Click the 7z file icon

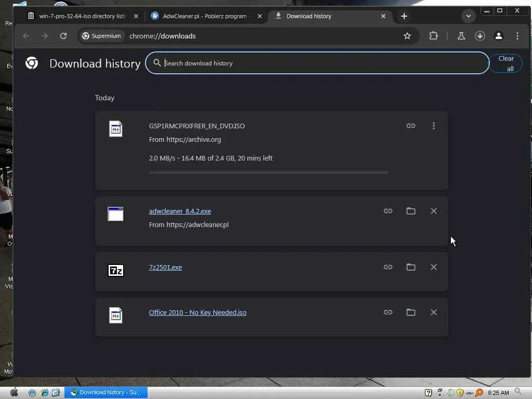[116, 270]
